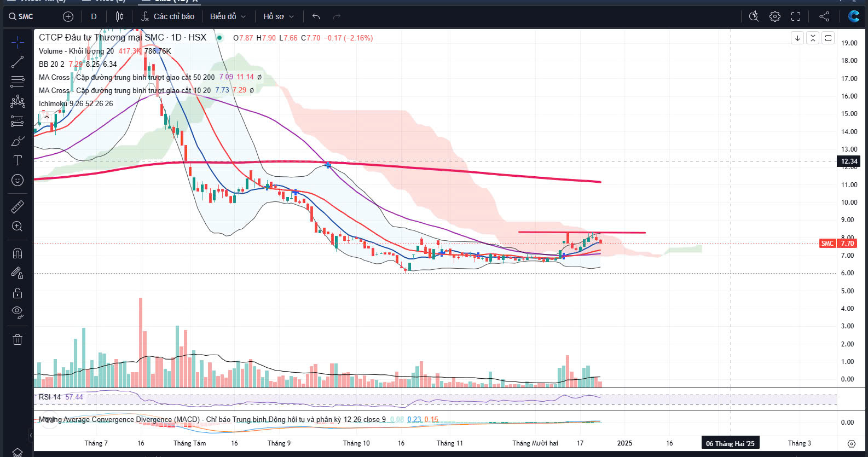Select the Ichimoku 9 26 52 26 legend
Image resolution: width=868 pixels, height=457 pixels.
point(76,103)
